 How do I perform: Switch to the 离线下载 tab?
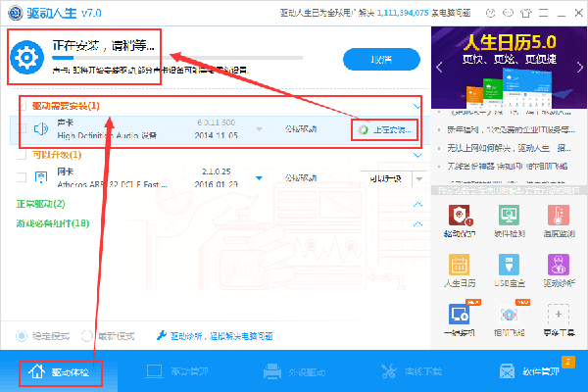tap(412, 371)
